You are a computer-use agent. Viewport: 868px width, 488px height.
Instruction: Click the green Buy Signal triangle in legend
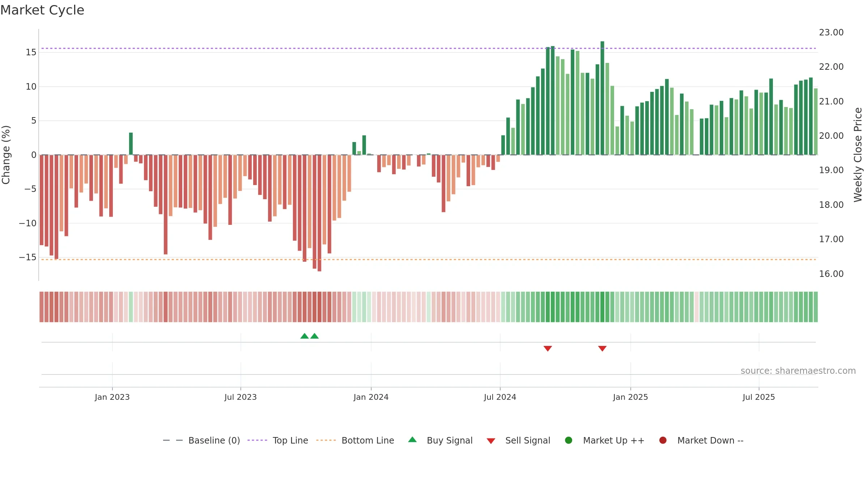click(412, 440)
